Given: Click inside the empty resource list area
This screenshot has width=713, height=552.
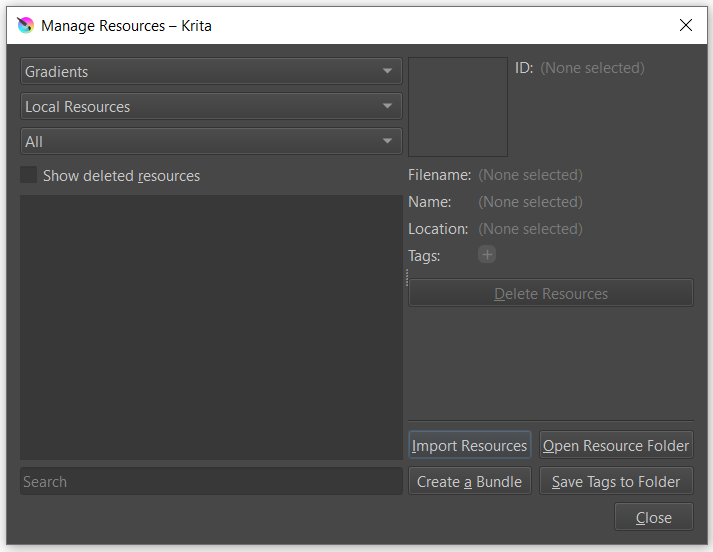Looking at the screenshot, I should pos(211,327).
